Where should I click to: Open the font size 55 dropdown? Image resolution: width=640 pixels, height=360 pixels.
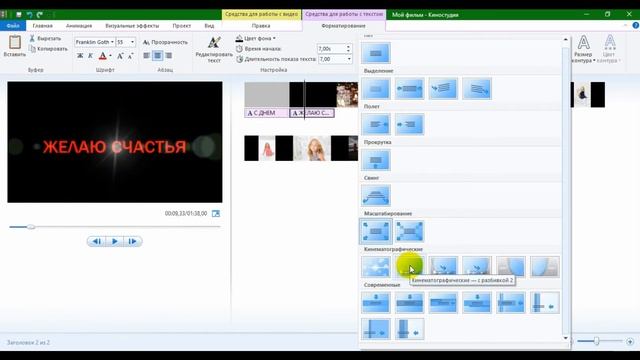(x=132, y=42)
